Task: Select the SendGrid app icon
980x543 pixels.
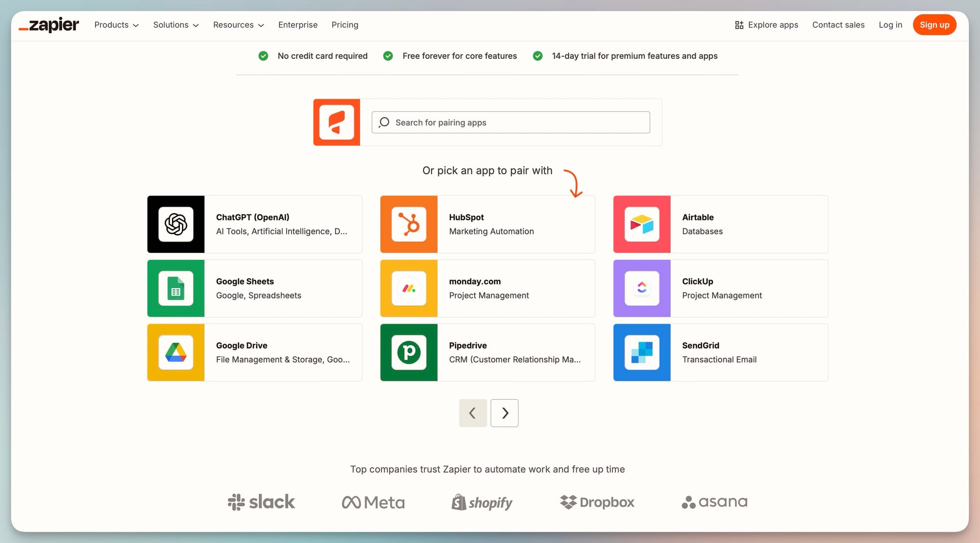Action: (642, 352)
